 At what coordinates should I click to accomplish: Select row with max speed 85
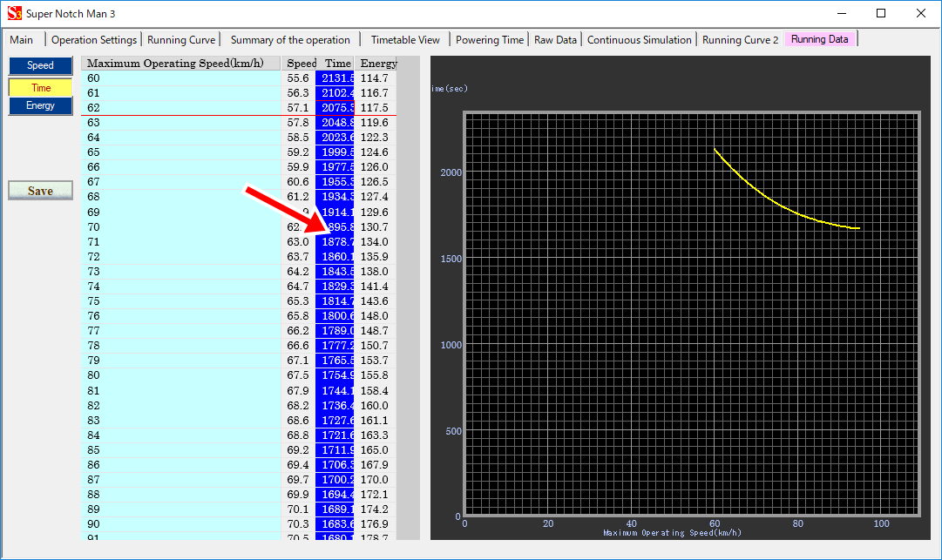click(x=239, y=450)
